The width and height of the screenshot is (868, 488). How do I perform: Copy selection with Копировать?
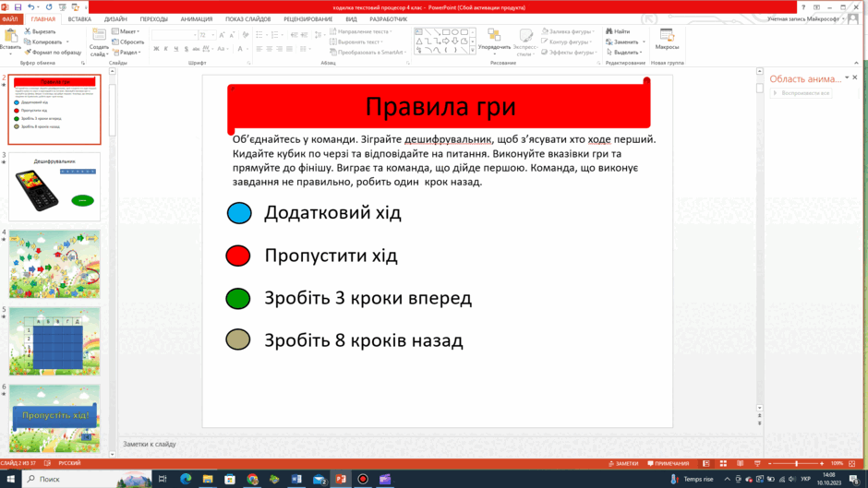(43, 42)
